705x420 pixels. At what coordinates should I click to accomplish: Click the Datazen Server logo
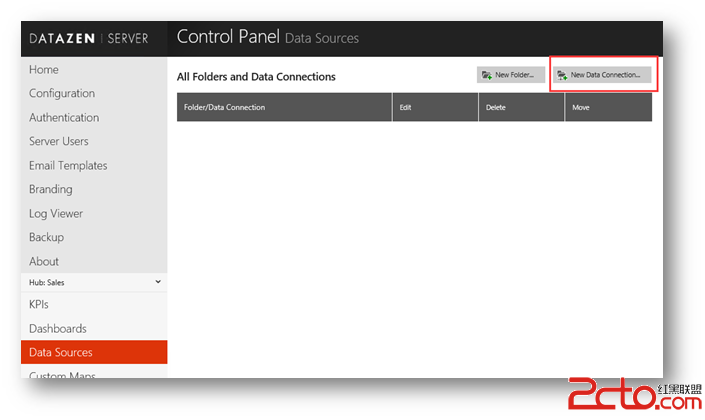click(89, 39)
